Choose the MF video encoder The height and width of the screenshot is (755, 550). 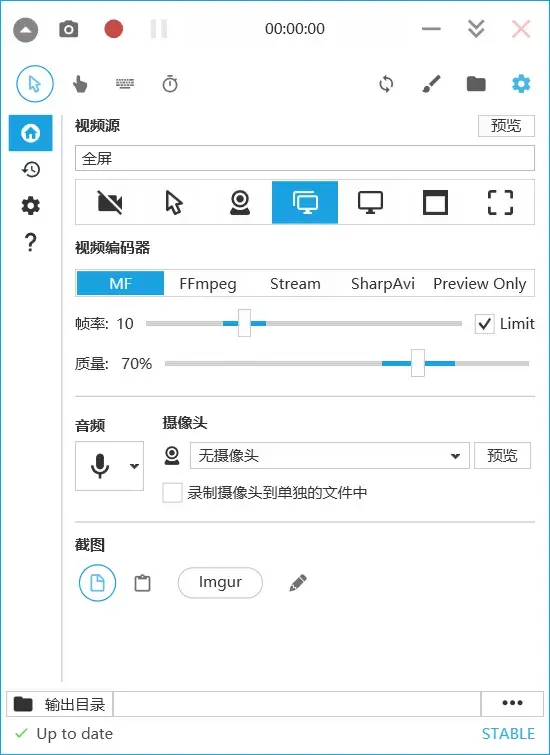(120, 283)
